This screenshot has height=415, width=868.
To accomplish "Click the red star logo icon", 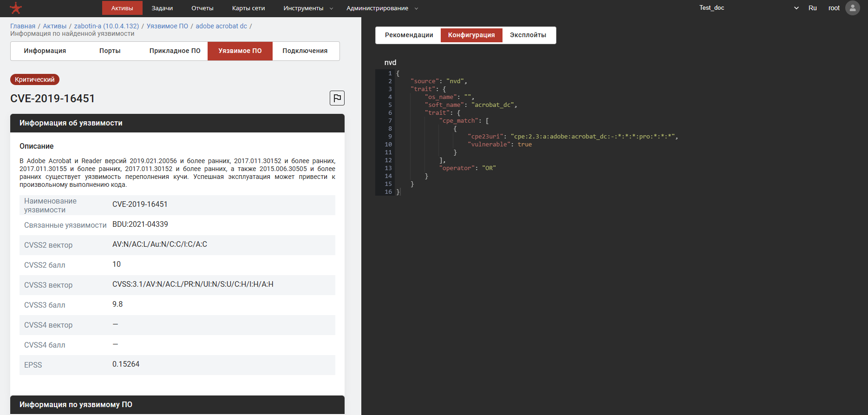I will (16, 8).
